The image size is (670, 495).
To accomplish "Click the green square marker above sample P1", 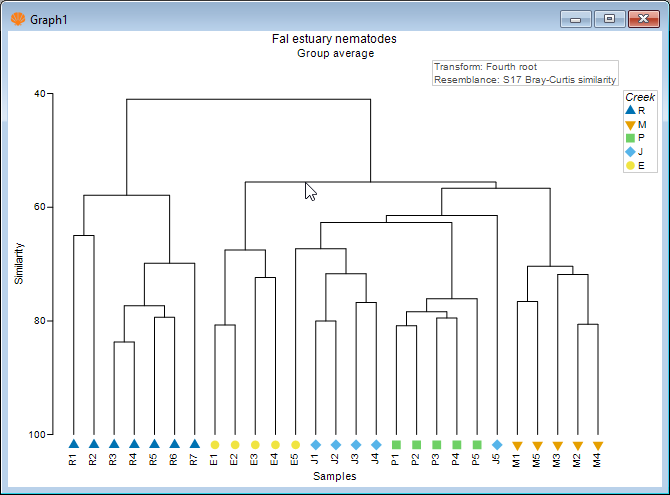I will pos(397,444).
